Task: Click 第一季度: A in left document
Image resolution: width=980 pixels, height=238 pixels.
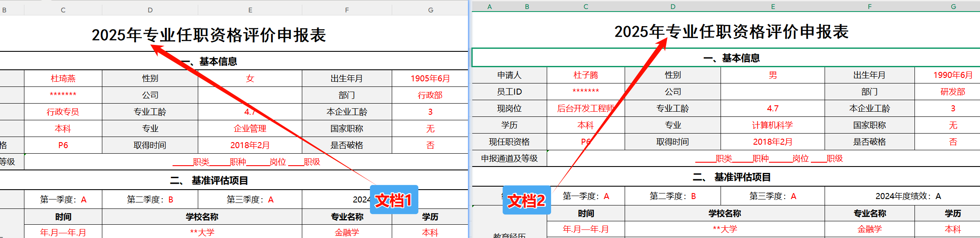Action: coord(63,199)
